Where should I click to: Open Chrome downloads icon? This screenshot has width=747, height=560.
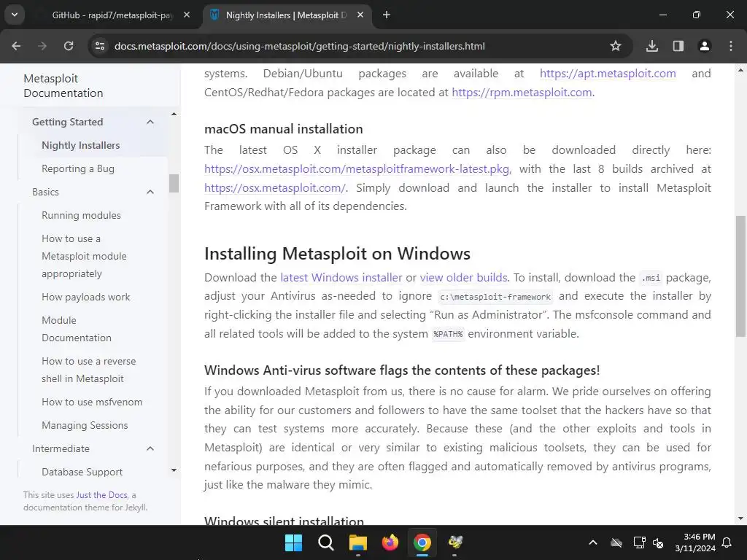point(652,46)
